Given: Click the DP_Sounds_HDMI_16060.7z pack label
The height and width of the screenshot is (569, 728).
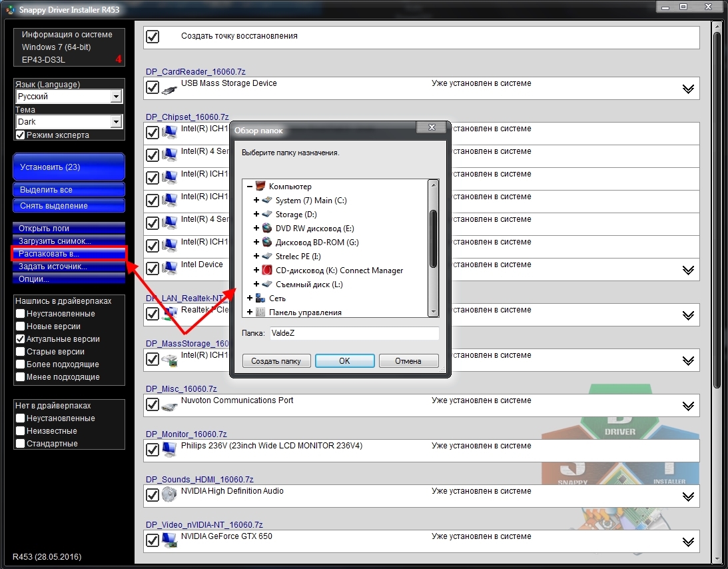Looking at the screenshot, I should (200, 479).
